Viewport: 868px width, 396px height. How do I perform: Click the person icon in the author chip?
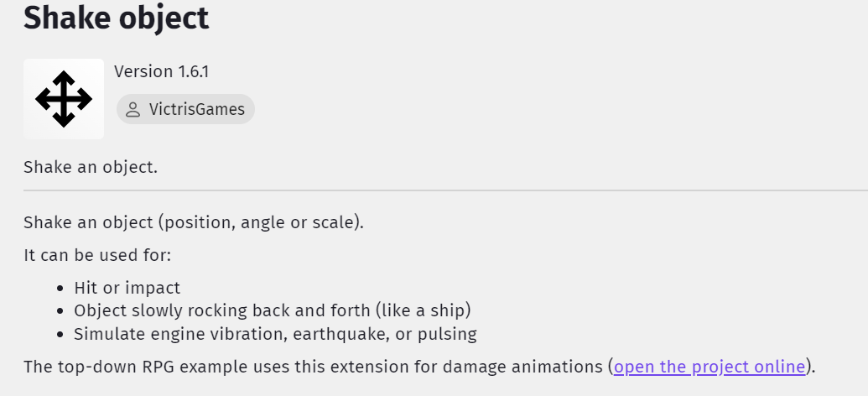[133, 109]
